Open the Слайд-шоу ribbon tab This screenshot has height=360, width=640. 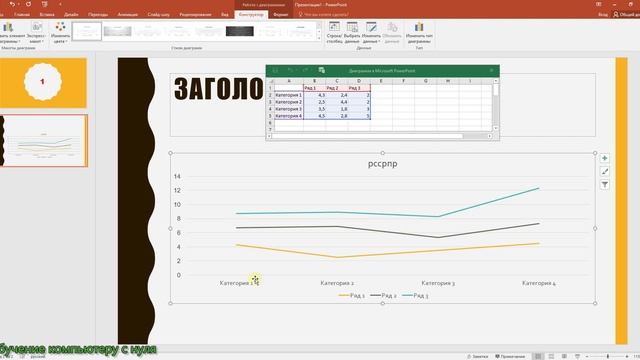(x=159, y=14)
